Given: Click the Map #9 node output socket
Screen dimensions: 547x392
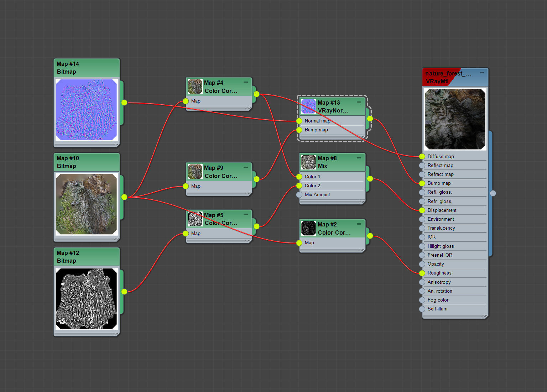Looking at the screenshot, I should pos(257,179).
